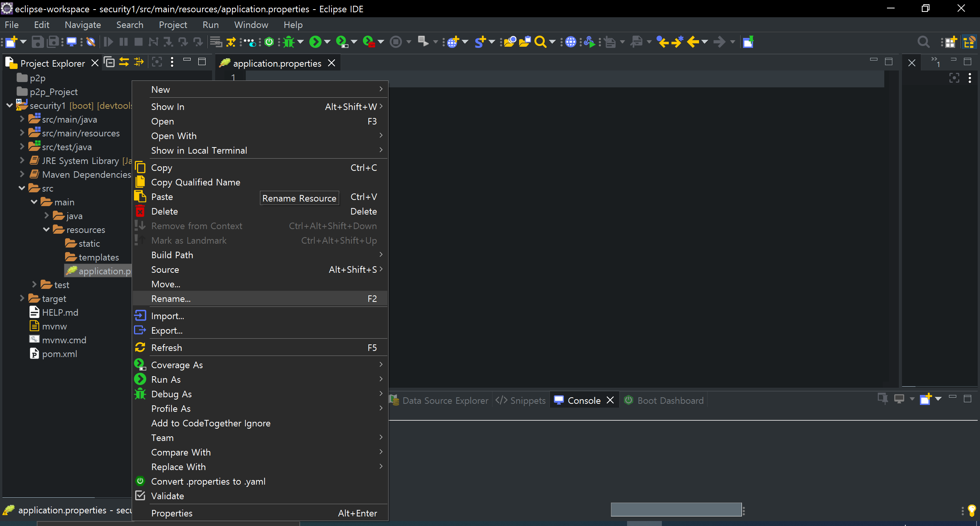Toggle Link with Editor in Project Explorer
The height and width of the screenshot is (526, 980).
(124, 62)
